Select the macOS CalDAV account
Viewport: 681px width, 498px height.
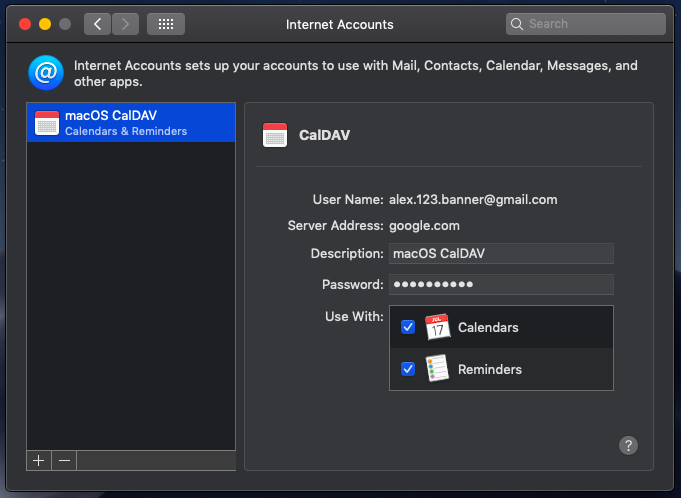(x=131, y=122)
